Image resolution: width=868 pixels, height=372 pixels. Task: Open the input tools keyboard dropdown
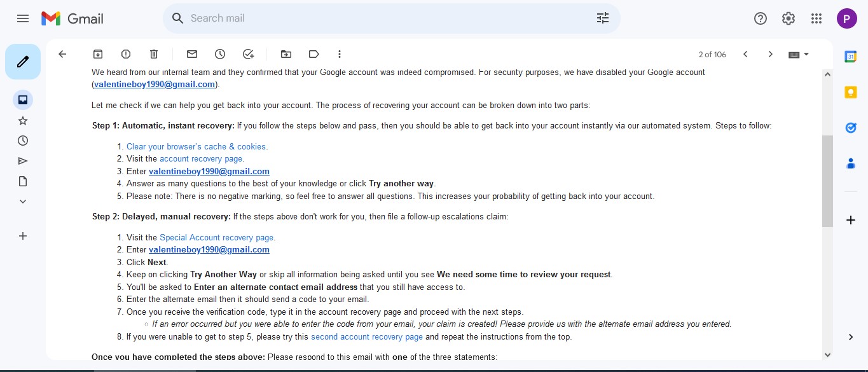click(x=799, y=55)
